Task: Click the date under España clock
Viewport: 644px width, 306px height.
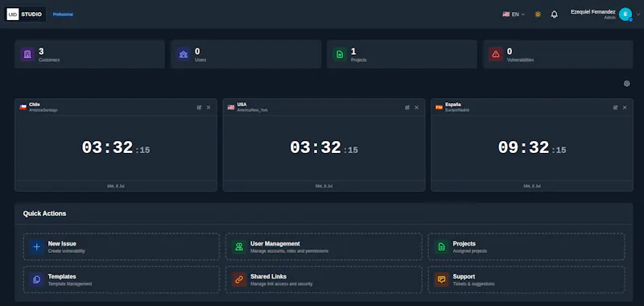Action: point(532,186)
